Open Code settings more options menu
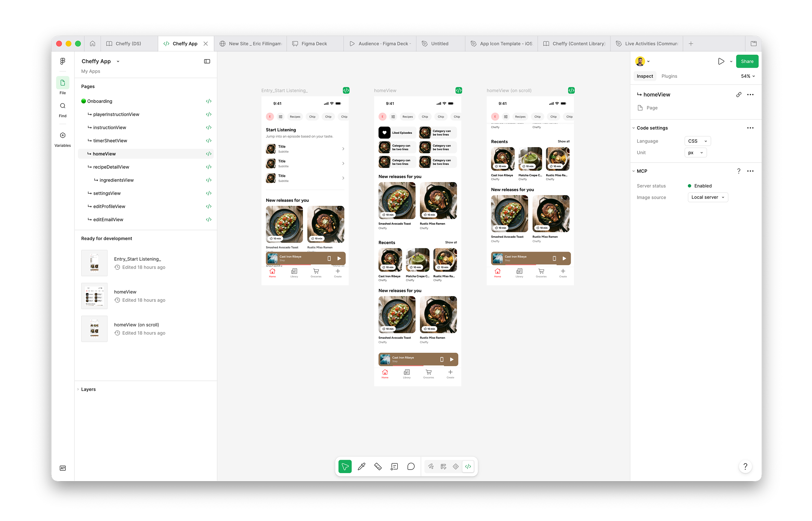 point(750,128)
